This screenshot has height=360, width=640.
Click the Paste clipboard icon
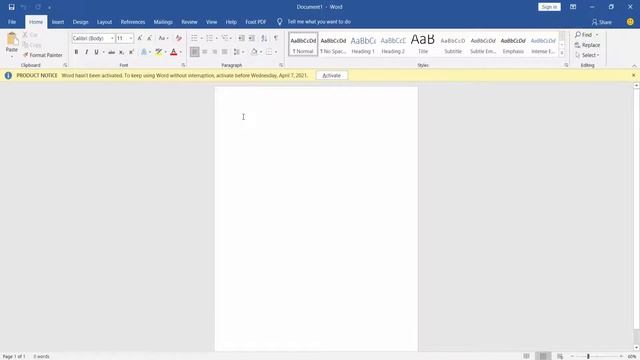pos(12,39)
